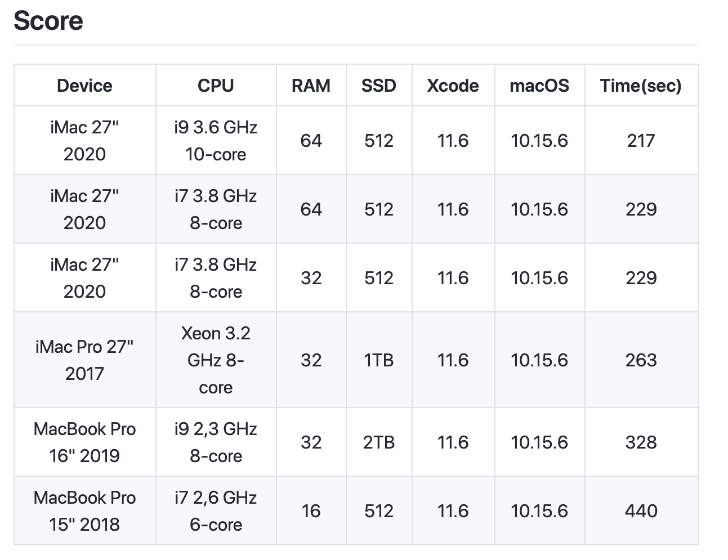
Task: Click the MacBook Pro 16" 2019 cell
Action: (x=84, y=442)
